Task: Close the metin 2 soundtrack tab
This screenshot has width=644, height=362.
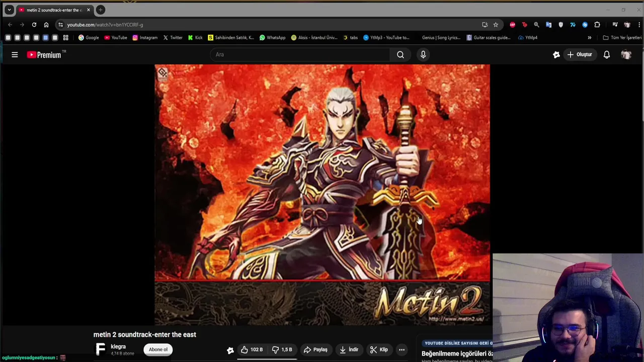Action: pyautogui.click(x=88, y=10)
